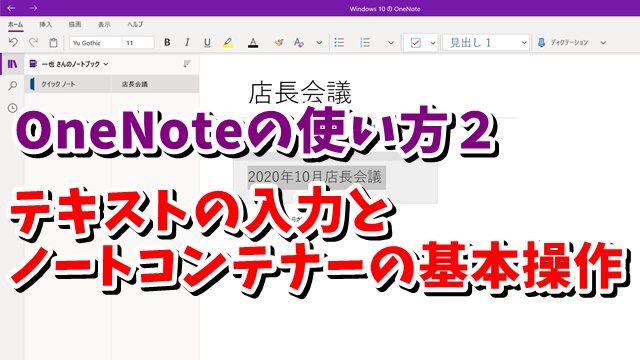
Task: Expand more font formatting options
Action: click(x=319, y=42)
